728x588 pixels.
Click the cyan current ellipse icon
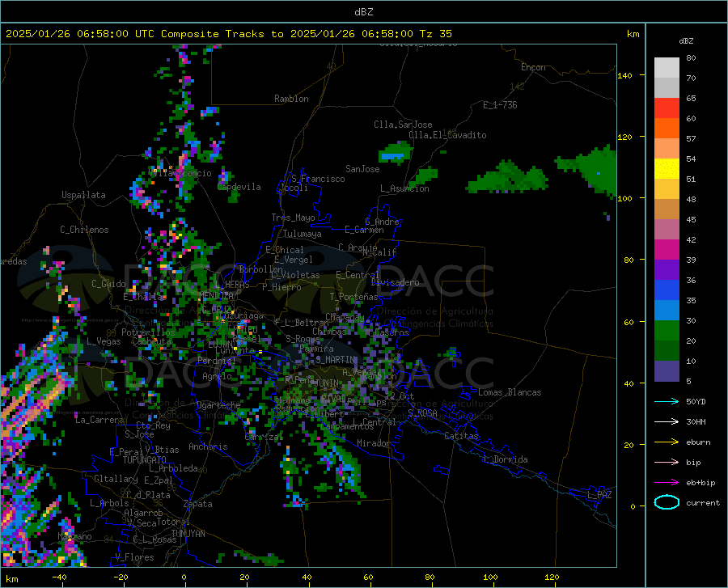coord(667,502)
